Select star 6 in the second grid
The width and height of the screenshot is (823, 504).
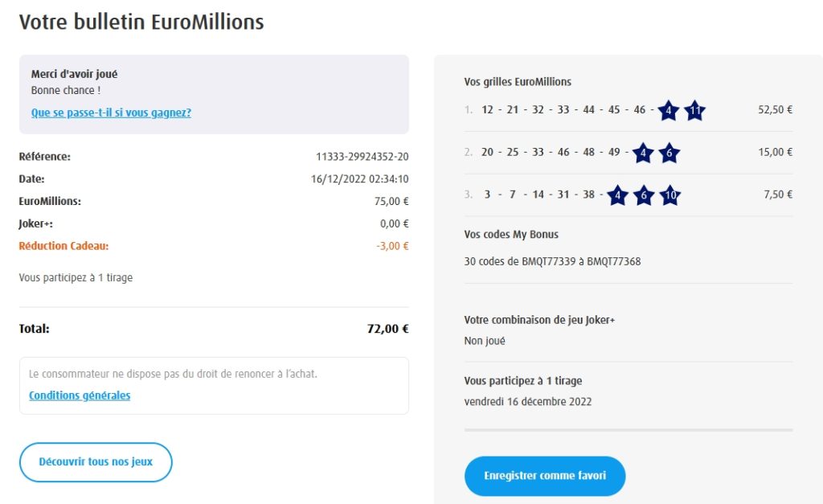pos(669,153)
